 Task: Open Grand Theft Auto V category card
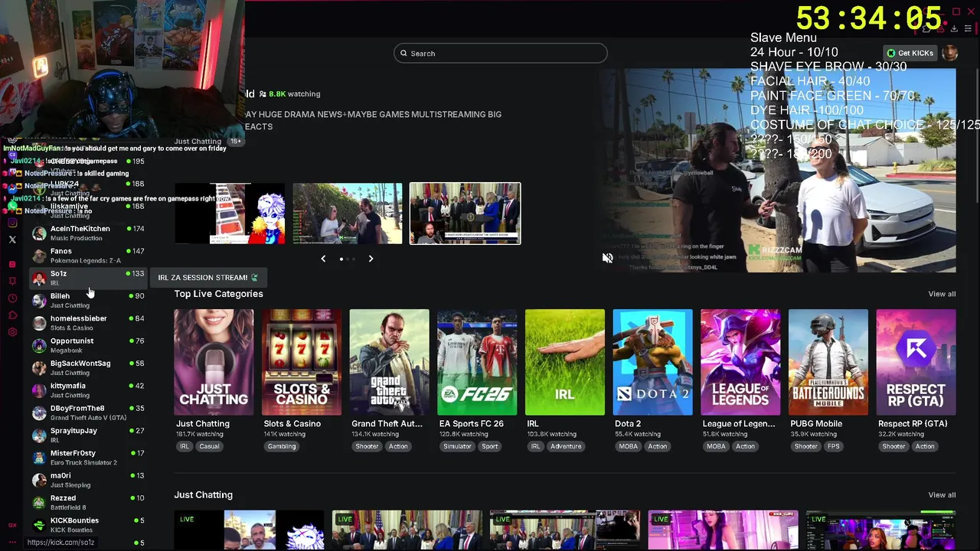[389, 362]
